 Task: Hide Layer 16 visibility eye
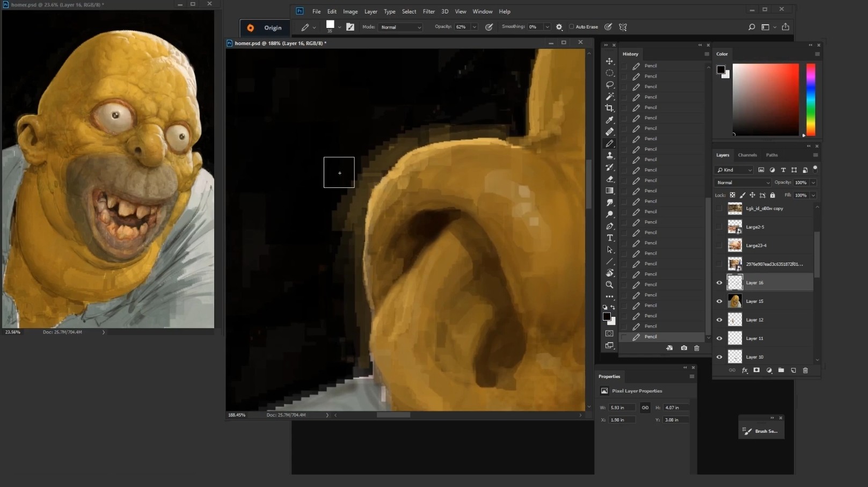click(719, 282)
